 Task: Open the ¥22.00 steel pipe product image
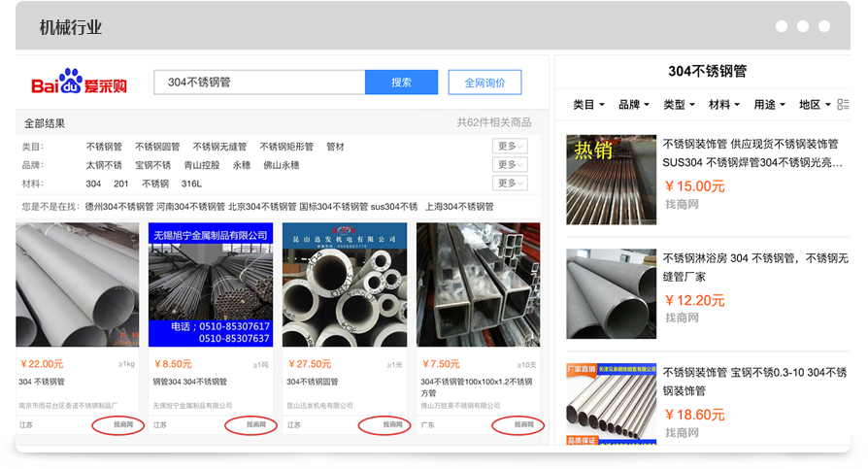(78, 285)
